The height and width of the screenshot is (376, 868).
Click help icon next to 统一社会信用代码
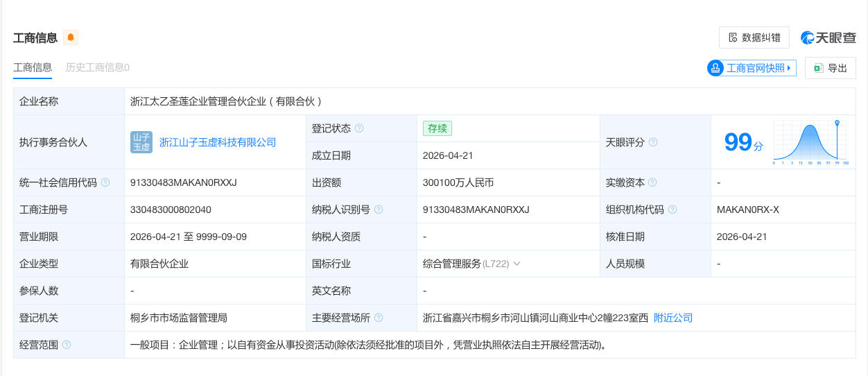pos(105,182)
